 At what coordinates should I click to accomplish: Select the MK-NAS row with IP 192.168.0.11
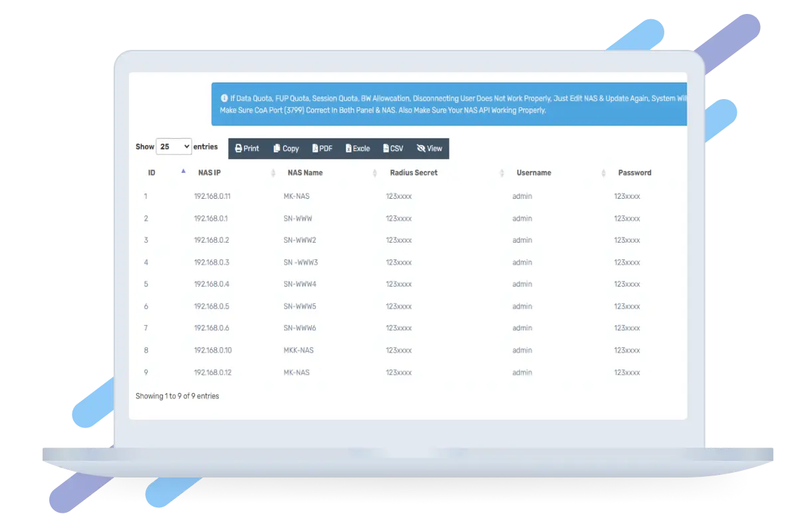point(297,197)
